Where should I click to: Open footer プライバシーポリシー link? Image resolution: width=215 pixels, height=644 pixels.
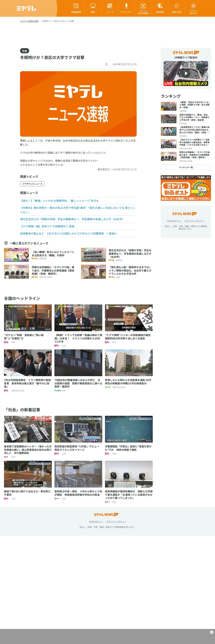click(x=116, y=521)
